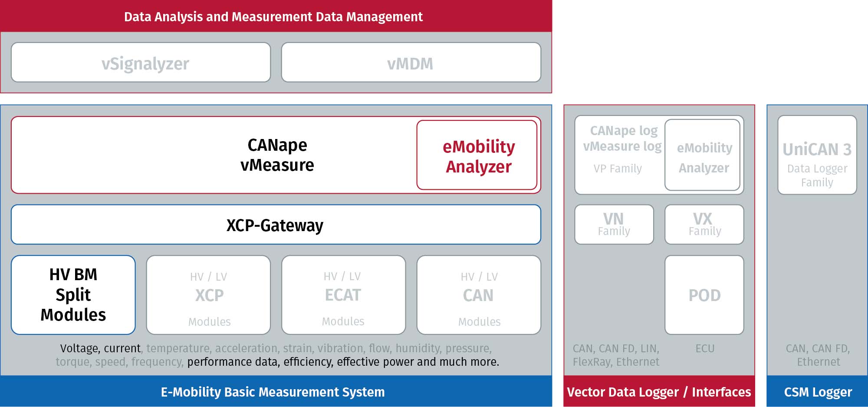Click the POD box
The height and width of the screenshot is (407, 868).
[x=704, y=295]
